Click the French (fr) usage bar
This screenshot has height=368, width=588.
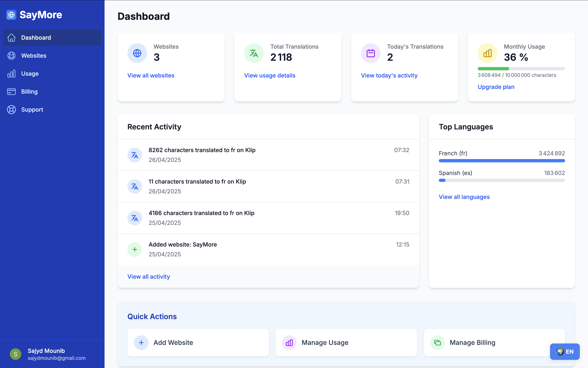(x=502, y=161)
